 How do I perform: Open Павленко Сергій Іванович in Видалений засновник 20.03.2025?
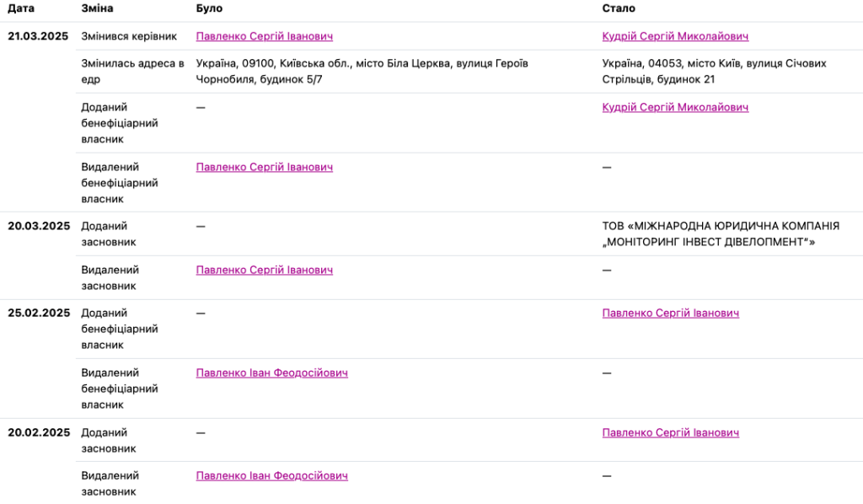coord(264,271)
